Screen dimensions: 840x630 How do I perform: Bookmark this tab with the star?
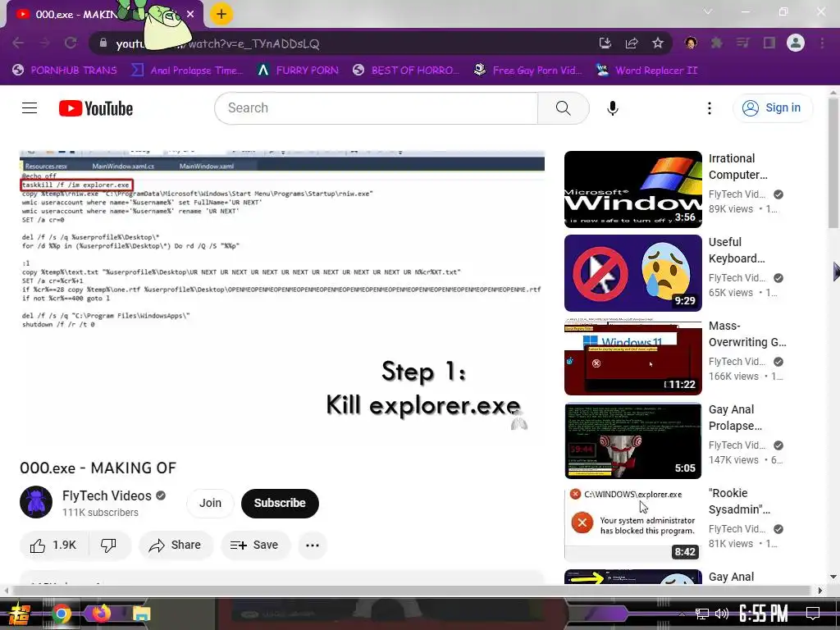pos(658,43)
